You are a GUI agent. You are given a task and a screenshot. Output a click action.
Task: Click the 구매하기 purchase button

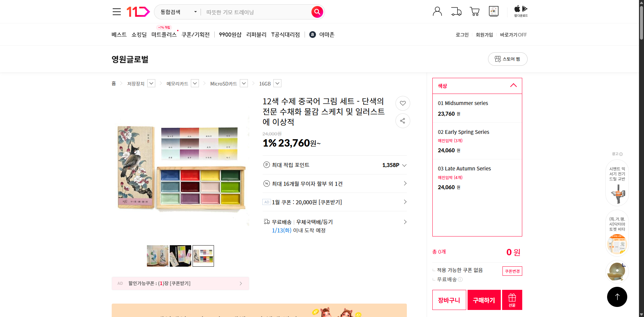coord(484,300)
